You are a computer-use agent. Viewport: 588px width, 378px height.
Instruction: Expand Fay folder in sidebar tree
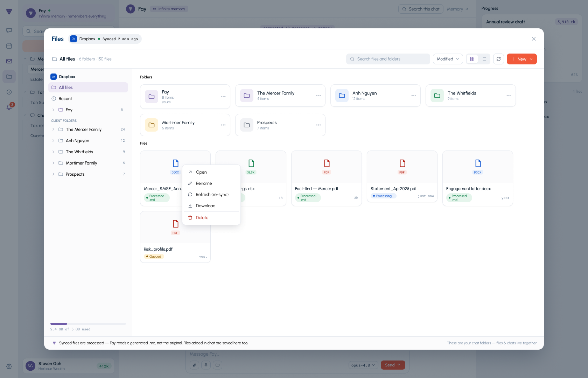[53, 110]
